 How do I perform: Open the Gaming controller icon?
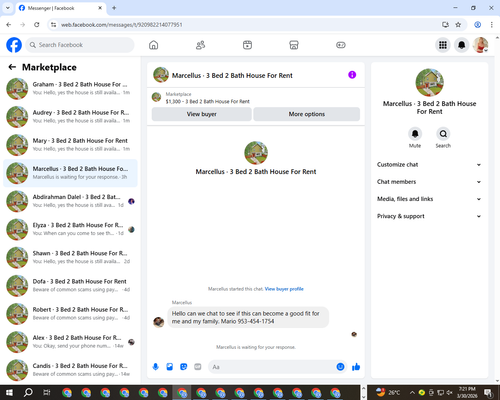coord(341,45)
